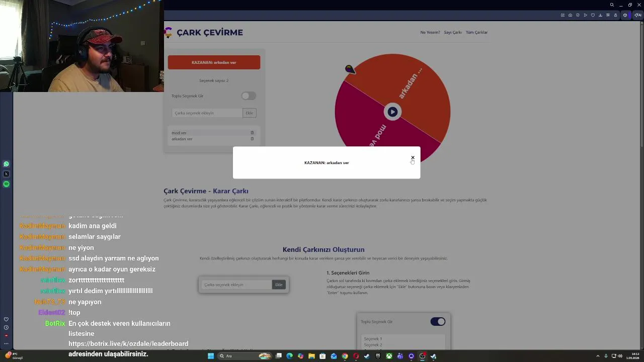Open the heart bookmarks icon in the sidebar
Image resolution: width=644 pixels, height=362 pixels.
point(6,319)
